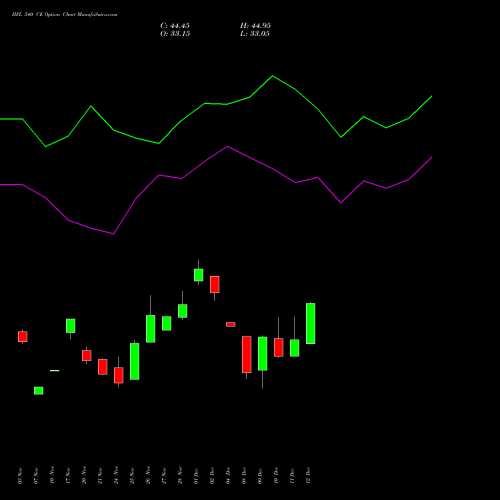The width and height of the screenshot is (500, 500).
Task: Click the 01 Dec date label
Action: pyautogui.click(x=196, y=476)
